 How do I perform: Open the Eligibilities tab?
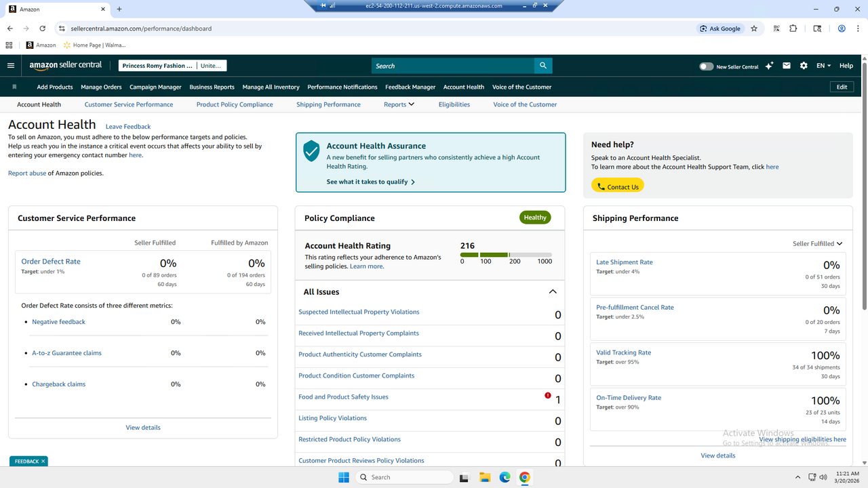pyautogui.click(x=454, y=104)
